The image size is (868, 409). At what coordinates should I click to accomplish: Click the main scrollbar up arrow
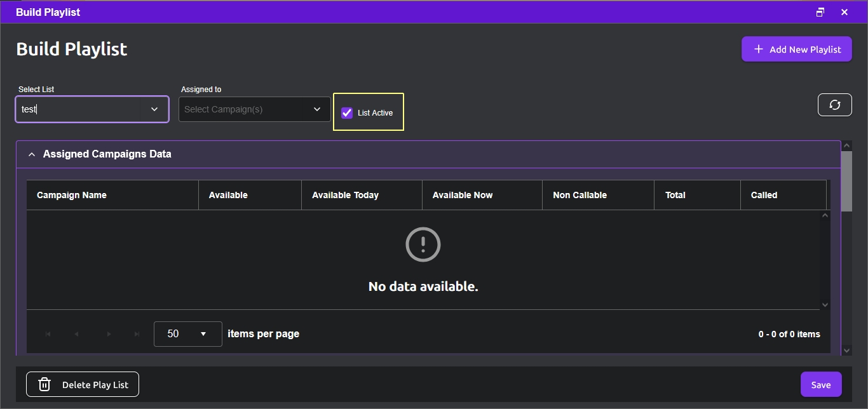point(846,145)
